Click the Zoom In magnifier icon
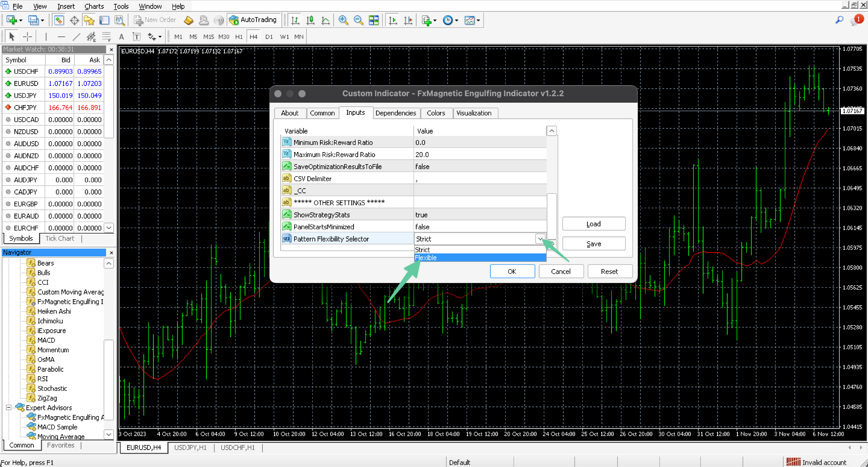Screen dimensions: 868x467 click(x=343, y=20)
